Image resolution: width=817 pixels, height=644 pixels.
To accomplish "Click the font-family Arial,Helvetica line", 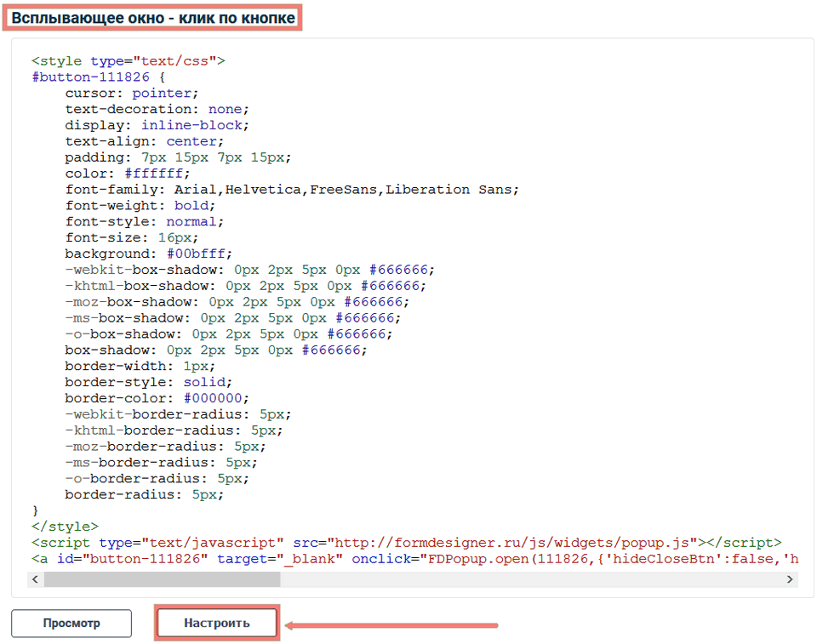I will pos(291,190).
